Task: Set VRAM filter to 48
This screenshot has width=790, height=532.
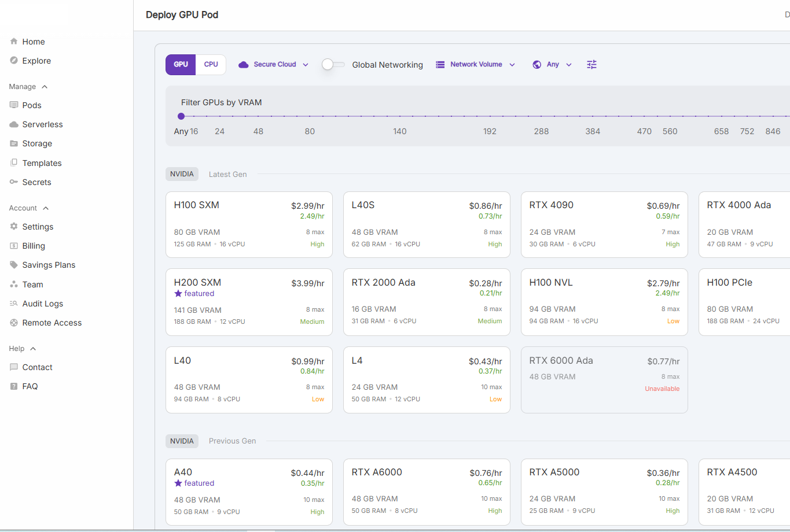Action: click(258, 131)
